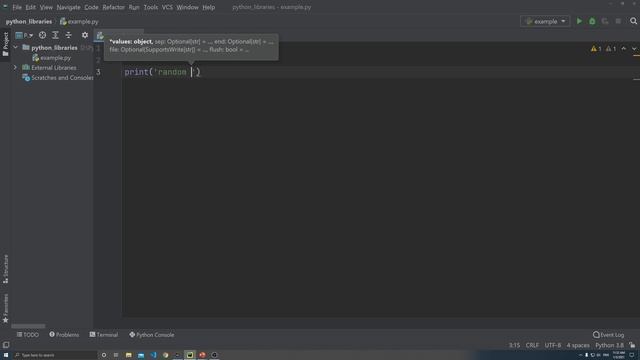Open the View menu
Screen dimensions: 640x360
coord(46,7)
